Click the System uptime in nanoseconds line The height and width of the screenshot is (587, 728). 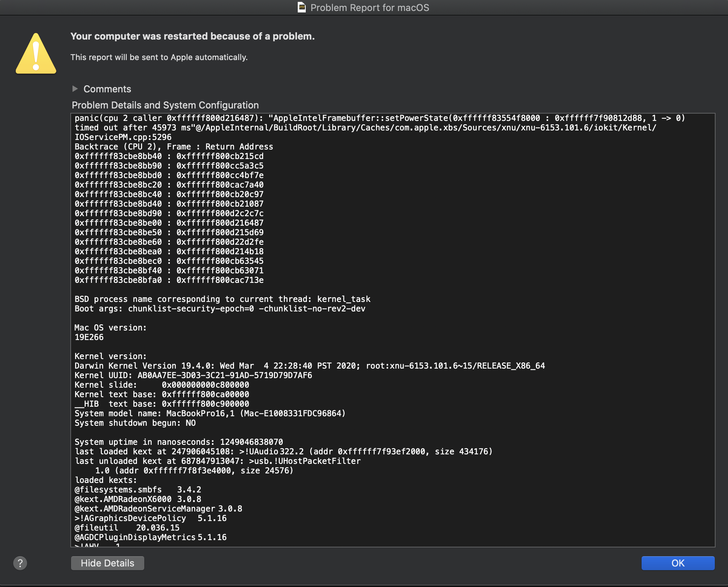(179, 442)
